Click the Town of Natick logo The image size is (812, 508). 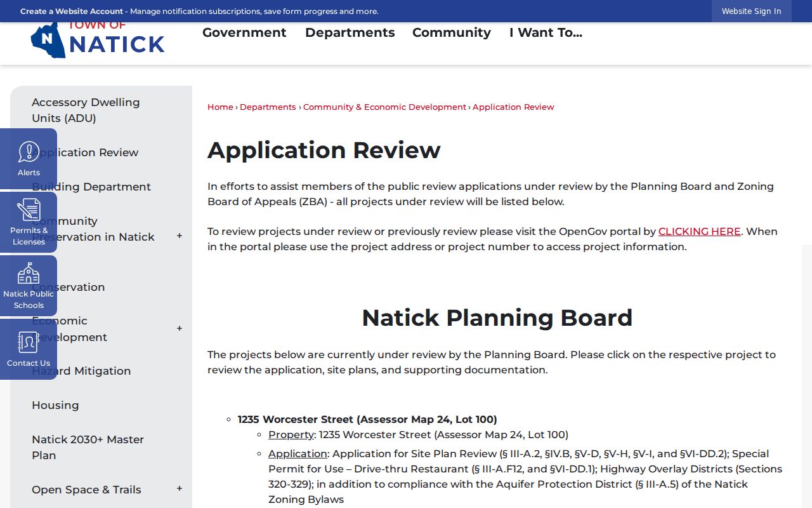tap(98, 40)
